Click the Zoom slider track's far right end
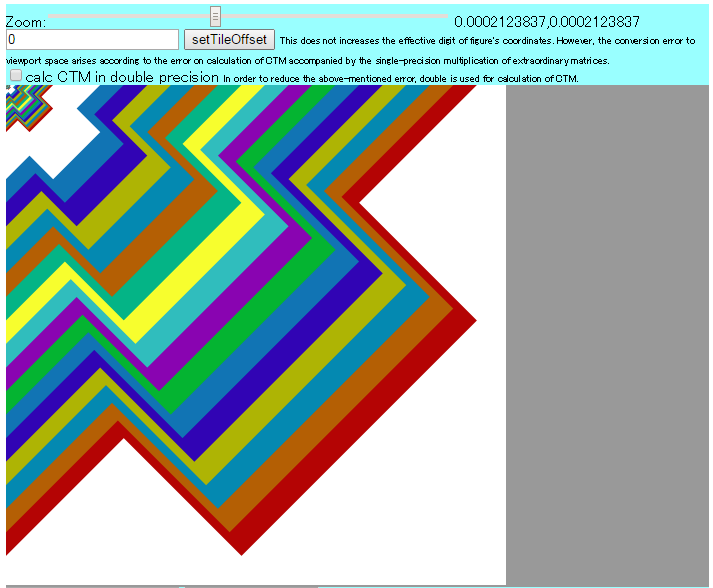This screenshot has height=588, width=713. coord(446,17)
